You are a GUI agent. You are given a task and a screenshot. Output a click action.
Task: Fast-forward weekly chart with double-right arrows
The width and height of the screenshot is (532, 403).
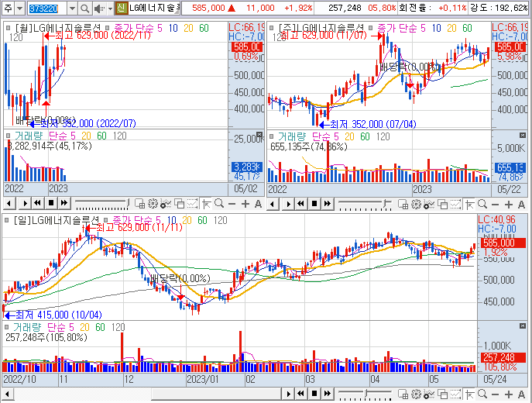click(327, 204)
